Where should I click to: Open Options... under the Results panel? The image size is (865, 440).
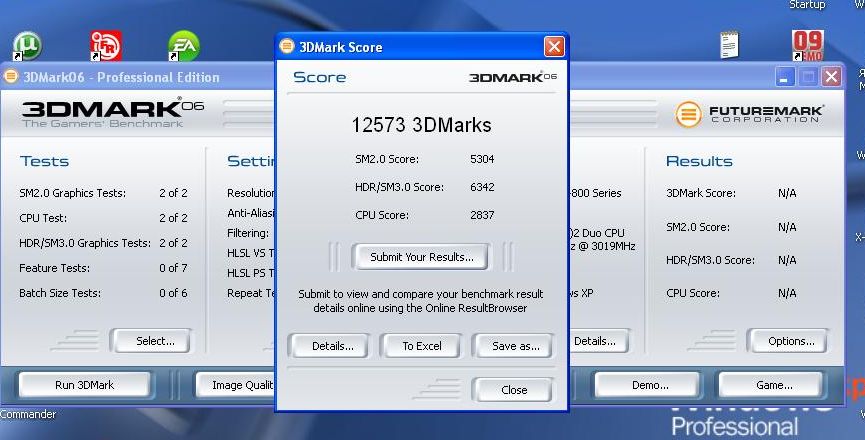click(x=791, y=341)
